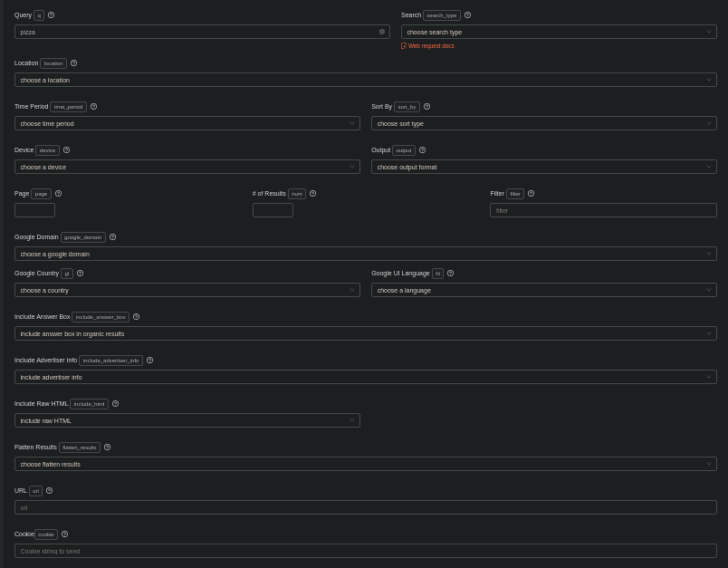Click help icon next to Include Raw HTML

[x=115, y=404]
